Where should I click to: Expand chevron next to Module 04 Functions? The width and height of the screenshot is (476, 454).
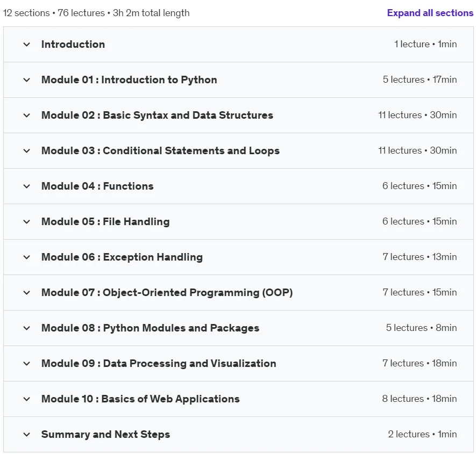[27, 186]
